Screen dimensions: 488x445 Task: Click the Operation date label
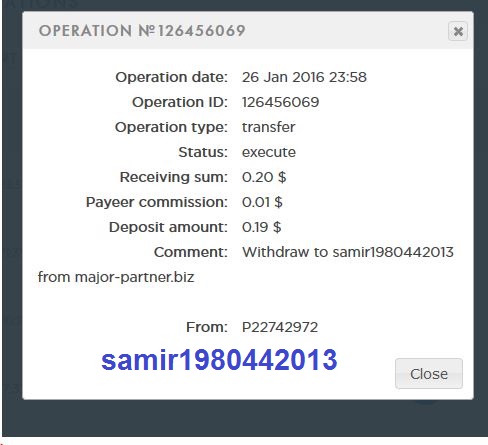click(x=171, y=77)
